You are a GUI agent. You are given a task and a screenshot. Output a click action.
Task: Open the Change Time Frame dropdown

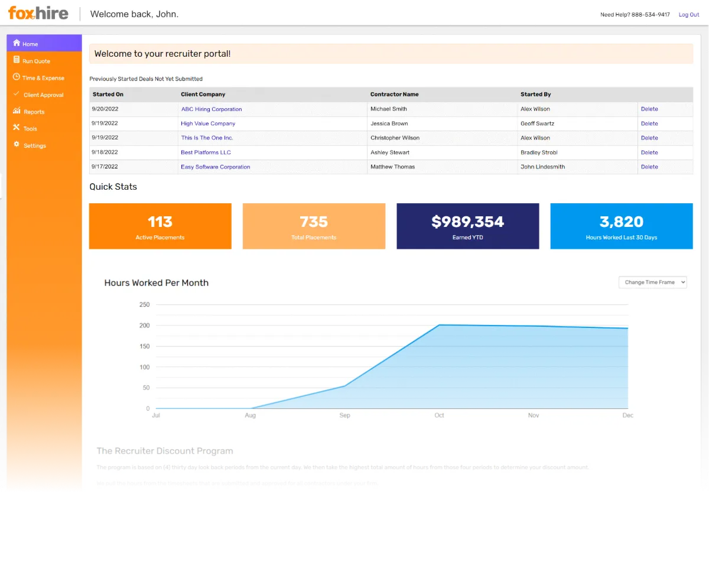click(x=653, y=282)
